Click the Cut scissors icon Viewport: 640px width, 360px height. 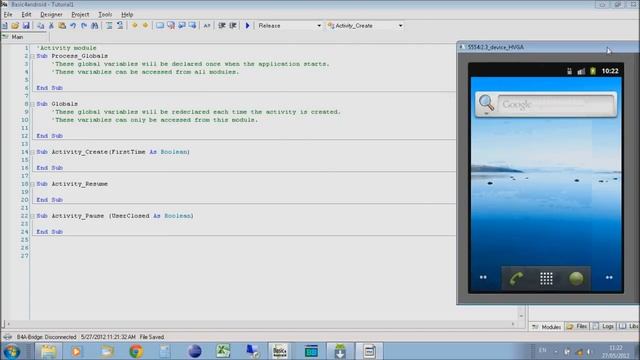(51, 26)
